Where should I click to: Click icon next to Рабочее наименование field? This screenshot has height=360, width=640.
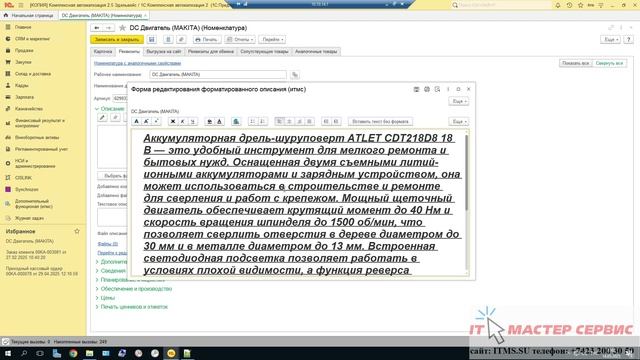pyautogui.click(x=295, y=75)
